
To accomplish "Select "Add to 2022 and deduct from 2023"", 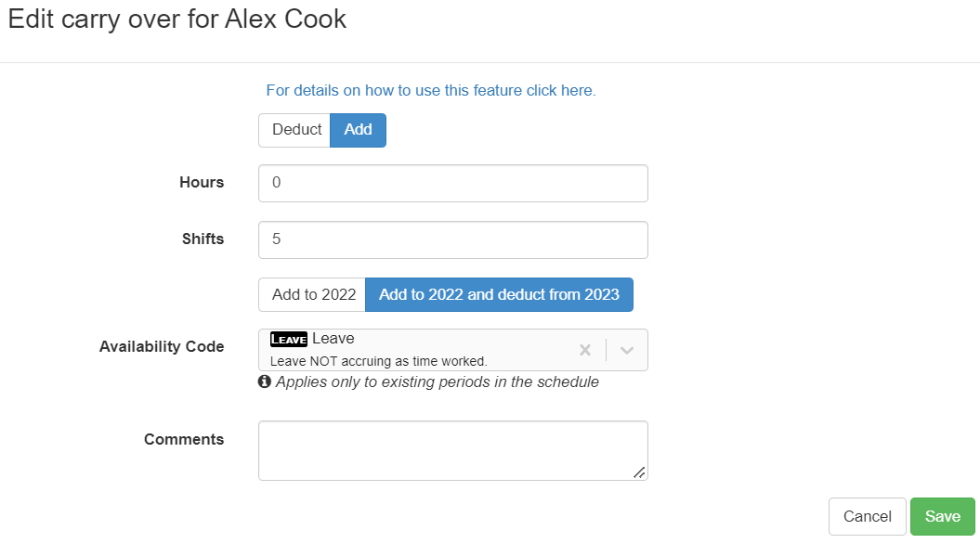I will point(499,295).
